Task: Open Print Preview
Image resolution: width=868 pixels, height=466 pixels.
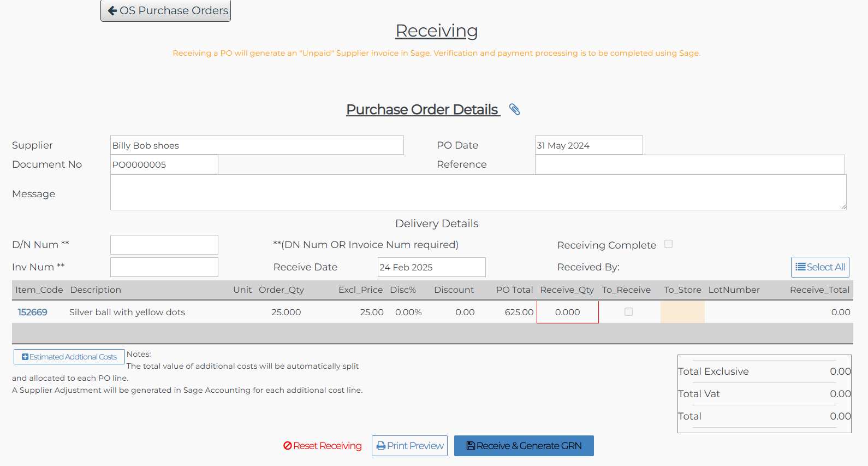Action: click(409, 446)
